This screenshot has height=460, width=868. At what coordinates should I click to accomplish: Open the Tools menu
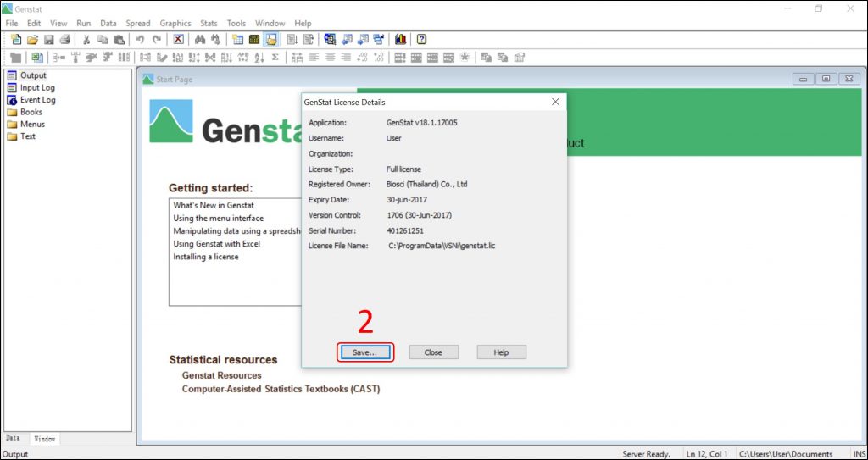(236, 23)
